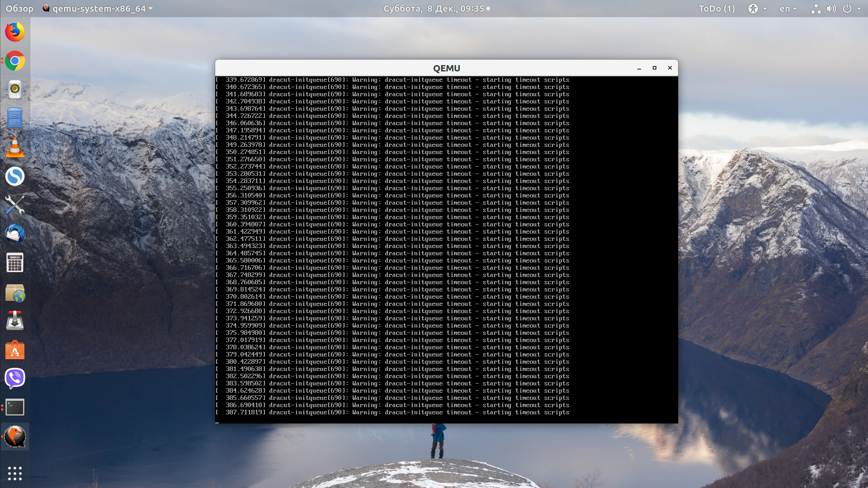The image size is (868, 488).
Task: Open the Rhythmbox speaker icon in dock
Action: 15,89
